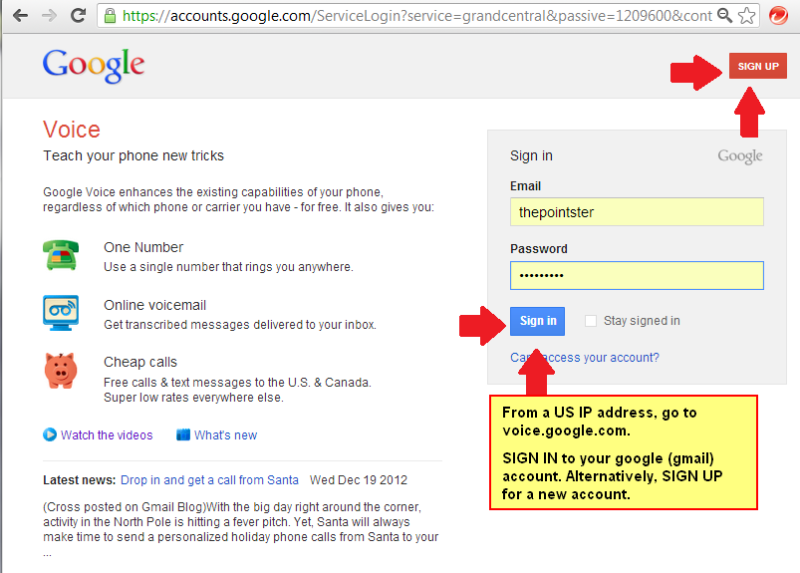
Task: Click the address bar URL text
Action: [x=417, y=16]
